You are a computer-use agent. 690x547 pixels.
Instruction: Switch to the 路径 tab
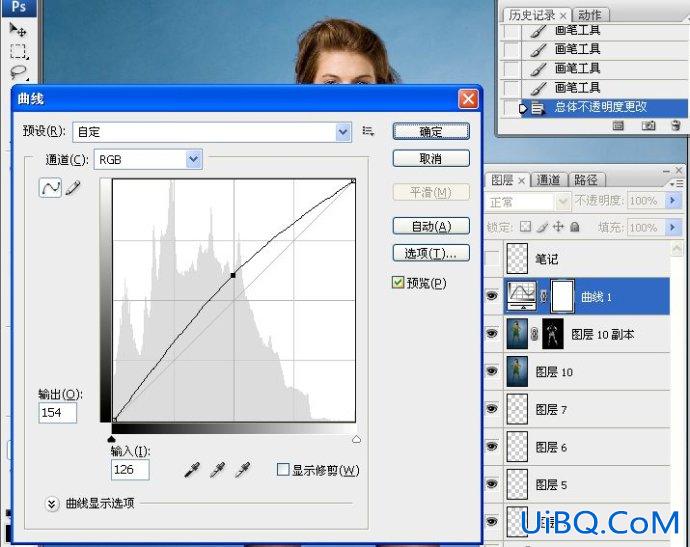(585, 180)
